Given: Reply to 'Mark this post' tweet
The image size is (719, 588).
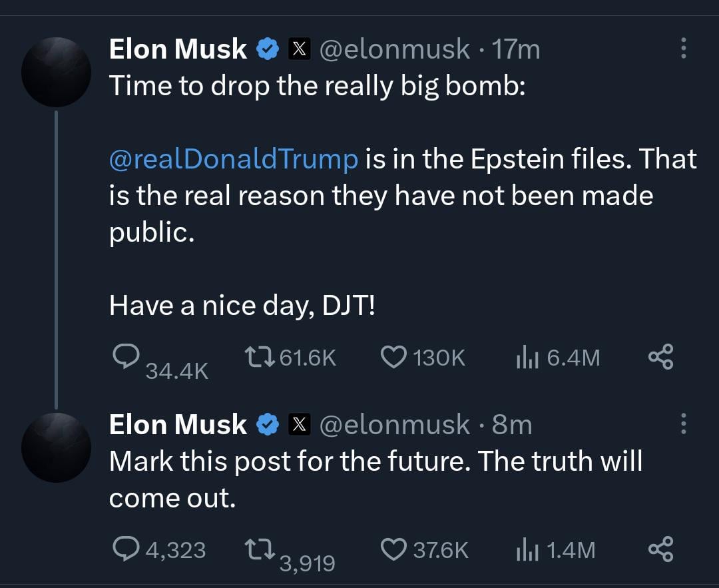Looking at the screenshot, I should (126, 549).
